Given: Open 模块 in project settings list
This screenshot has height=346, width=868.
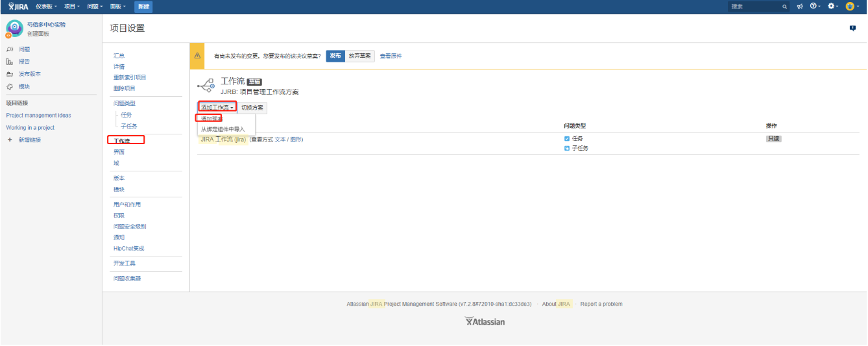Looking at the screenshot, I should click(x=119, y=190).
